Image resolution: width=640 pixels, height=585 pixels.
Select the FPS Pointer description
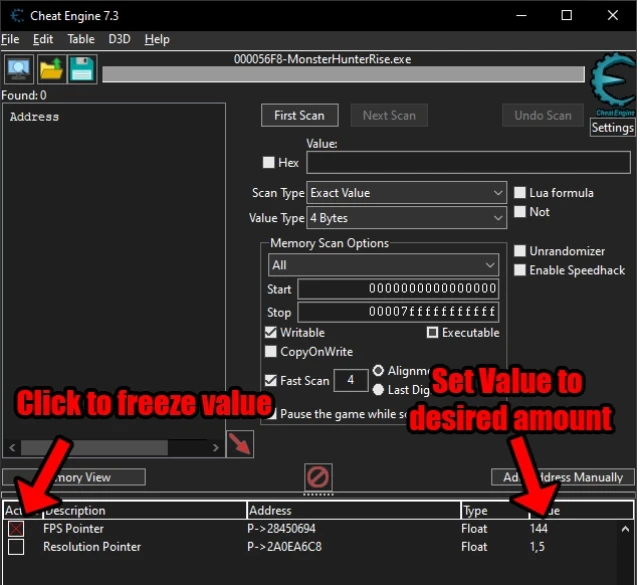tap(73, 529)
